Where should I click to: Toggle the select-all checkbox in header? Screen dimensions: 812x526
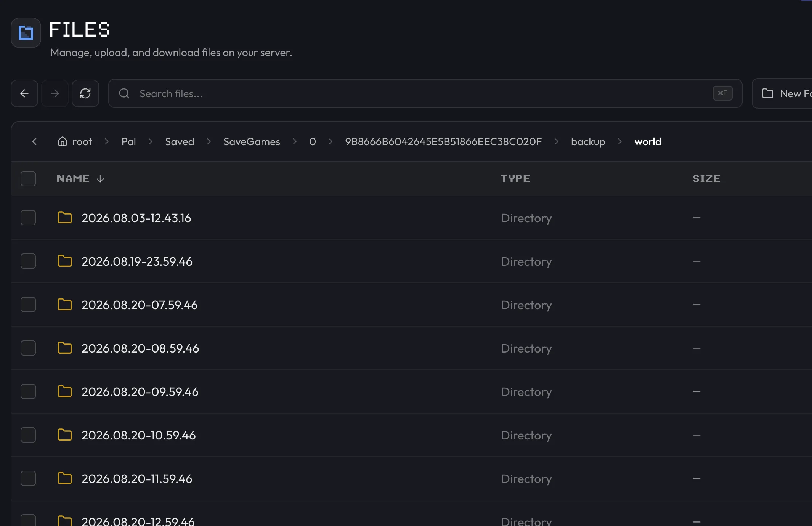(28, 179)
